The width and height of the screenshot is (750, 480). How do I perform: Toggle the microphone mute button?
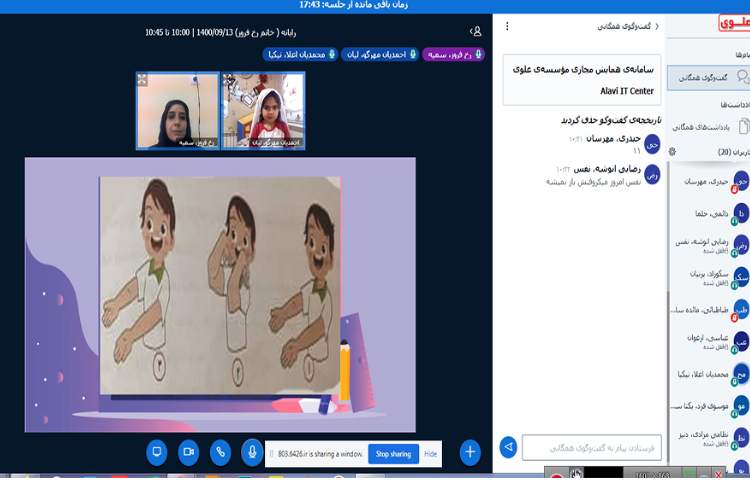click(252, 452)
